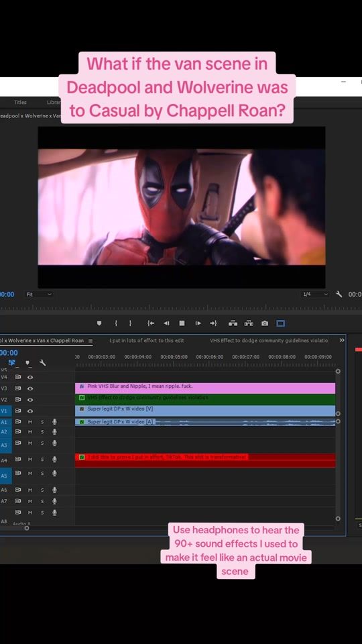The image size is (362, 644).
Task: Stop playback in Program Monitor
Action: (x=182, y=323)
